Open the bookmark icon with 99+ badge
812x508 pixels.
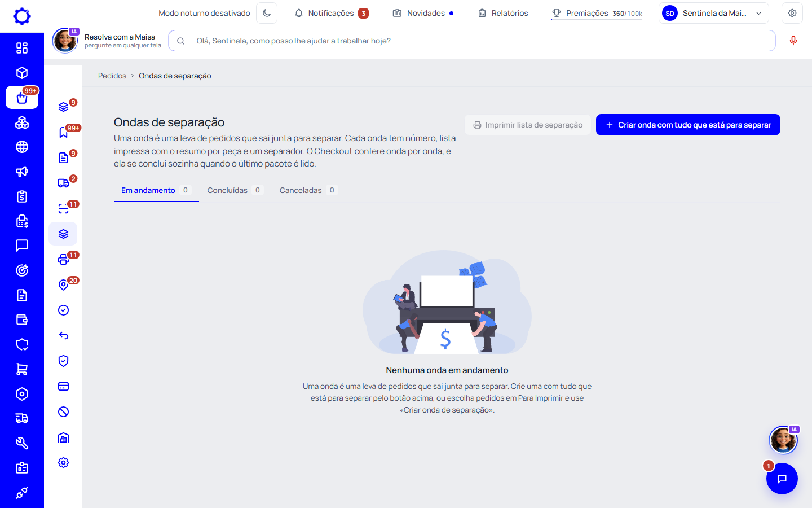64,132
